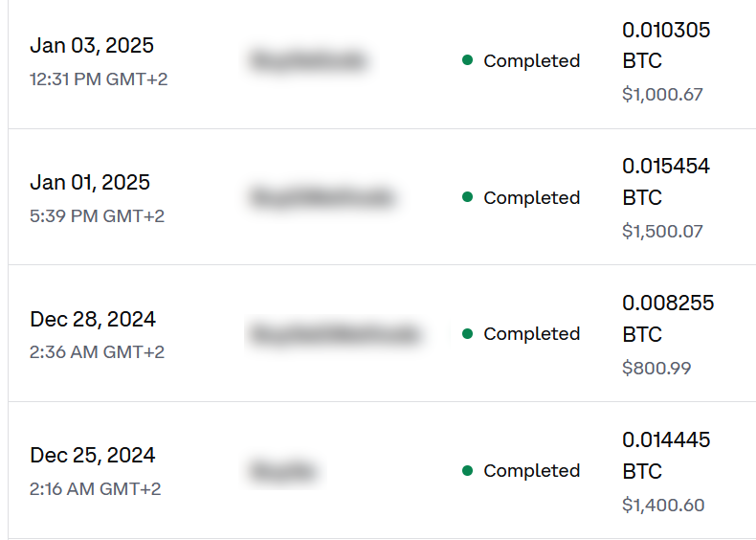The image size is (756, 540).
Task: Open the Dec 28, 2024 transaction date
Action: click(x=93, y=319)
